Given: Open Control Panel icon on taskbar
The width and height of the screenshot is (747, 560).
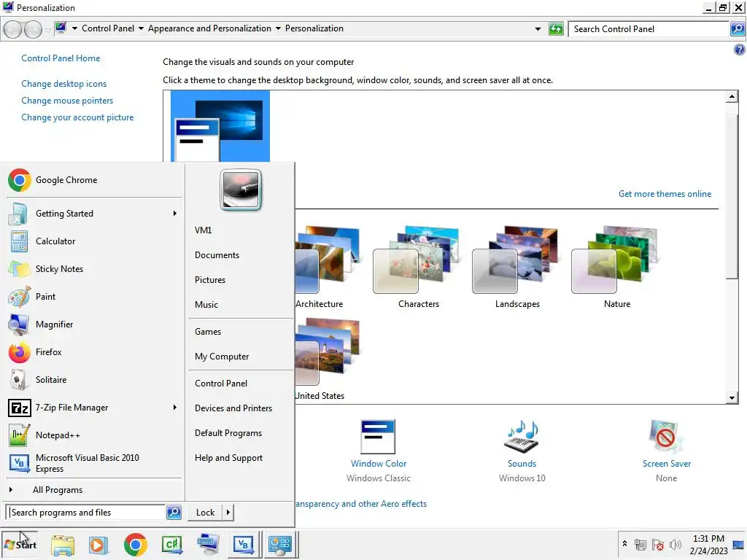Looking at the screenshot, I should 280,545.
